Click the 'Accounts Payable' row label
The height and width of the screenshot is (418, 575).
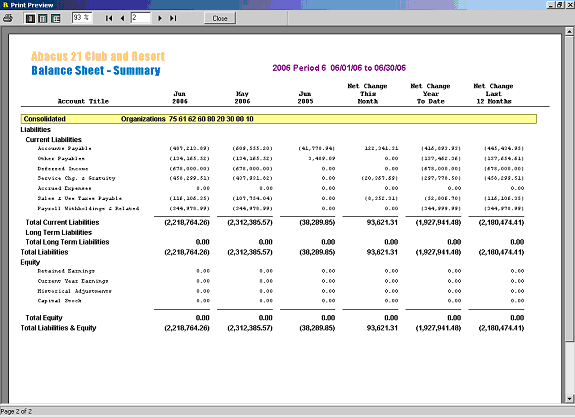click(x=64, y=148)
